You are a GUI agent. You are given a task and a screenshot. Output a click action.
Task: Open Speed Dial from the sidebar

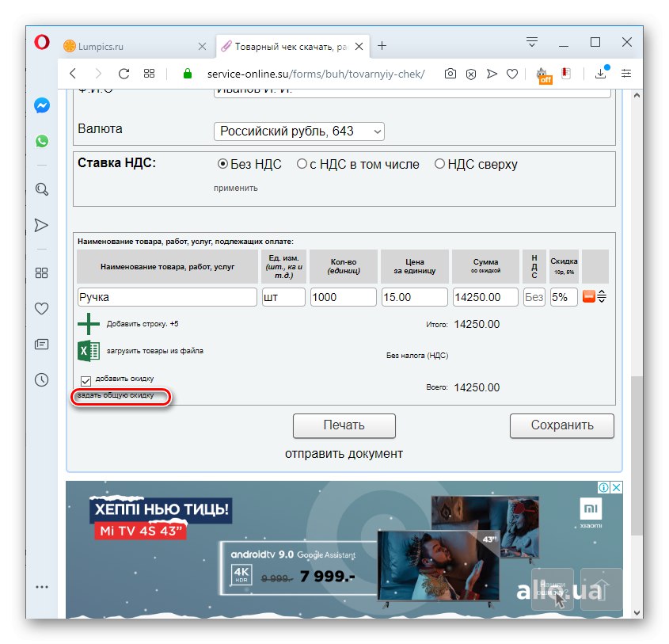(x=41, y=272)
